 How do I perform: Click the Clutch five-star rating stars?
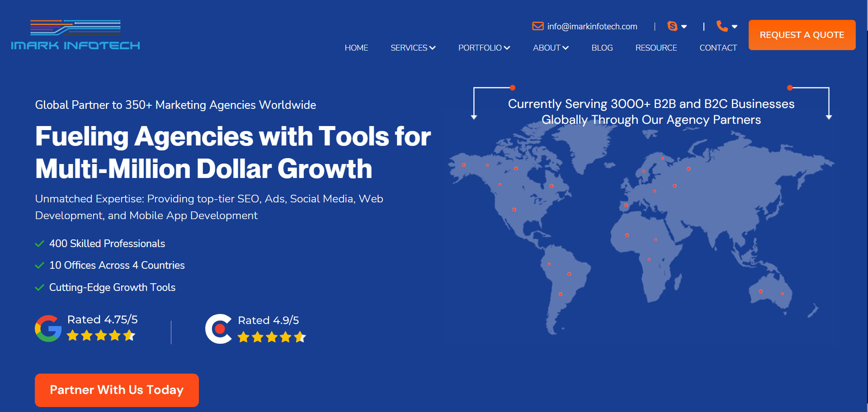pyautogui.click(x=272, y=337)
